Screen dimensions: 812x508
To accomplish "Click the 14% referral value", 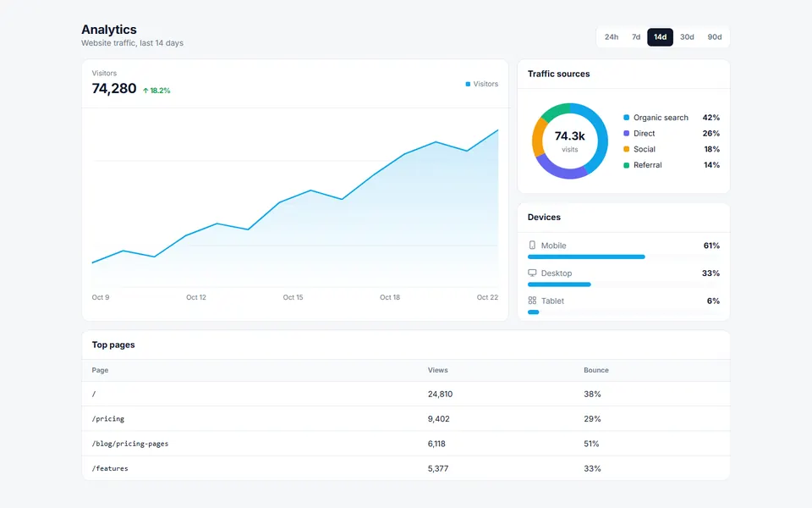I will (x=711, y=165).
